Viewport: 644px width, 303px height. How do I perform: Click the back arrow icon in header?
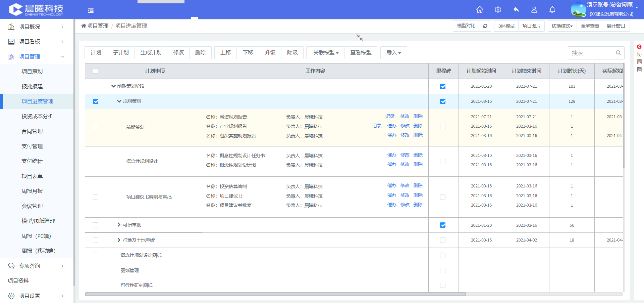point(516,10)
